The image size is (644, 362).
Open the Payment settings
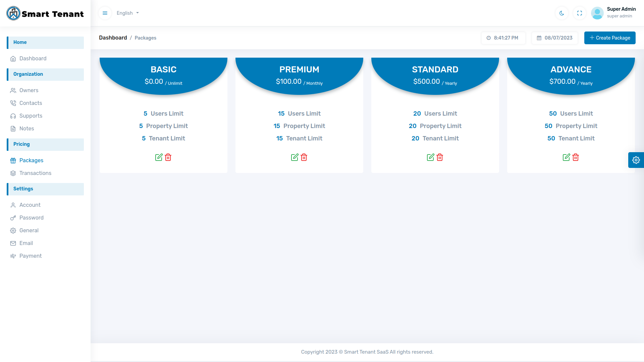[x=30, y=256]
